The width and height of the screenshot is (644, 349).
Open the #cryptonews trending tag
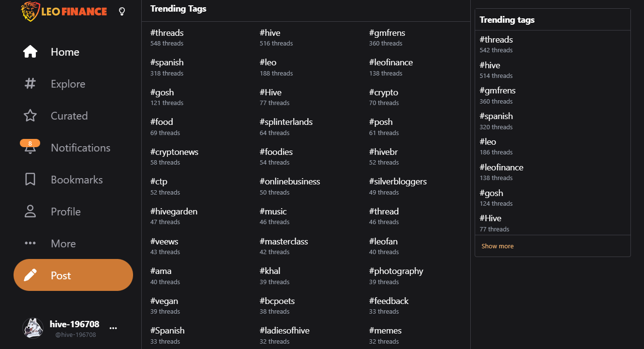[x=174, y=152]
